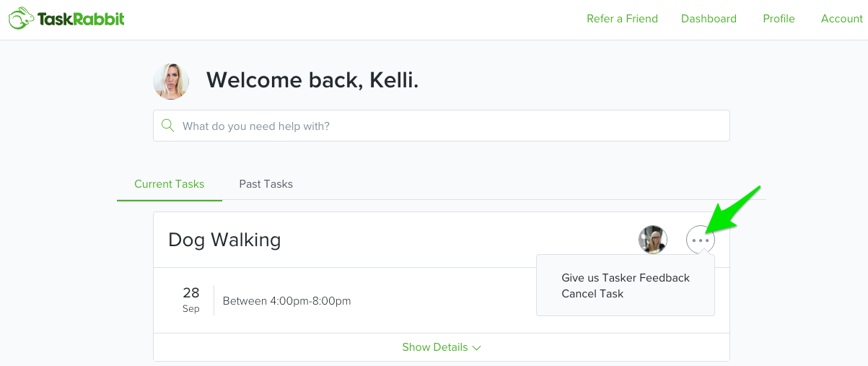
Task: Click the Show Details chevron arrow
Action: tap(476, 348)
